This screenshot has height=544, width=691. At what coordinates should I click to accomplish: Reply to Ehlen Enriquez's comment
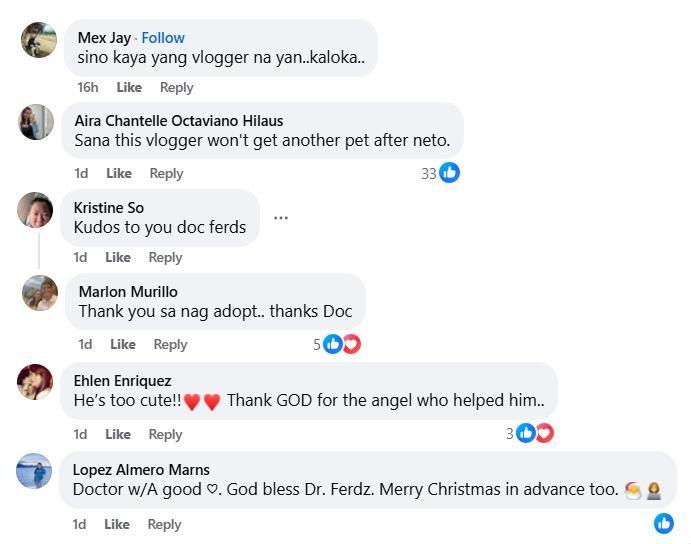click(x=166, y=434)
